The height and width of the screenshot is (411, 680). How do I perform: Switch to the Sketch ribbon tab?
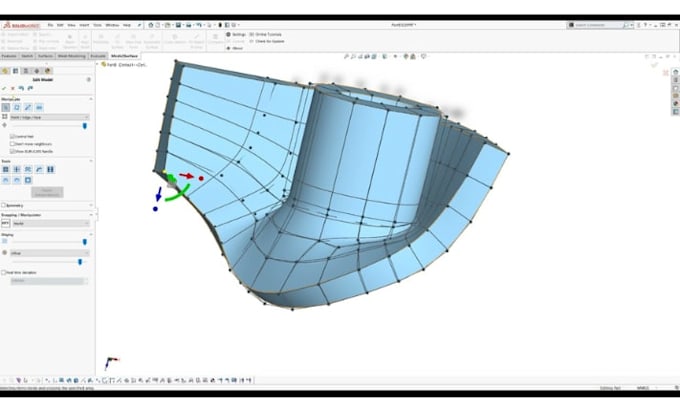[x=27, y=56]
